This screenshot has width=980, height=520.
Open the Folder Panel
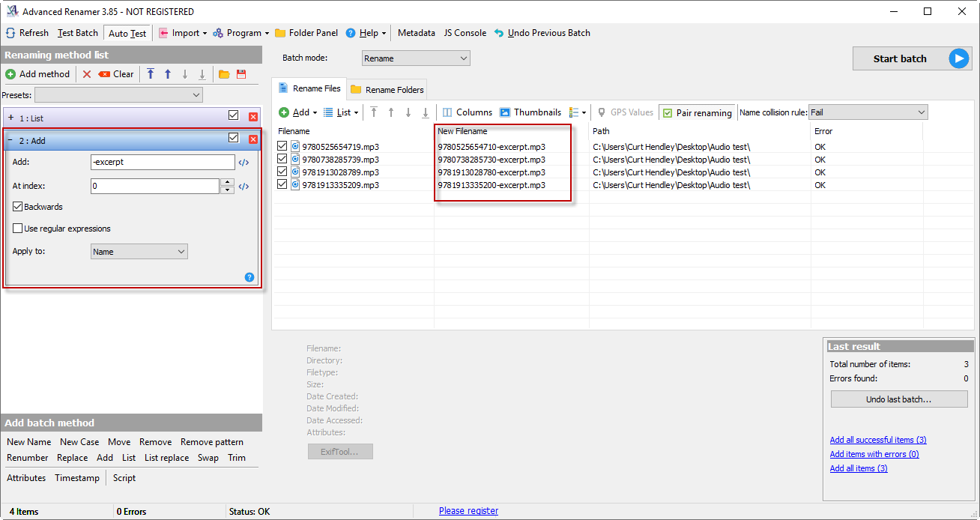tap(306, 33)
